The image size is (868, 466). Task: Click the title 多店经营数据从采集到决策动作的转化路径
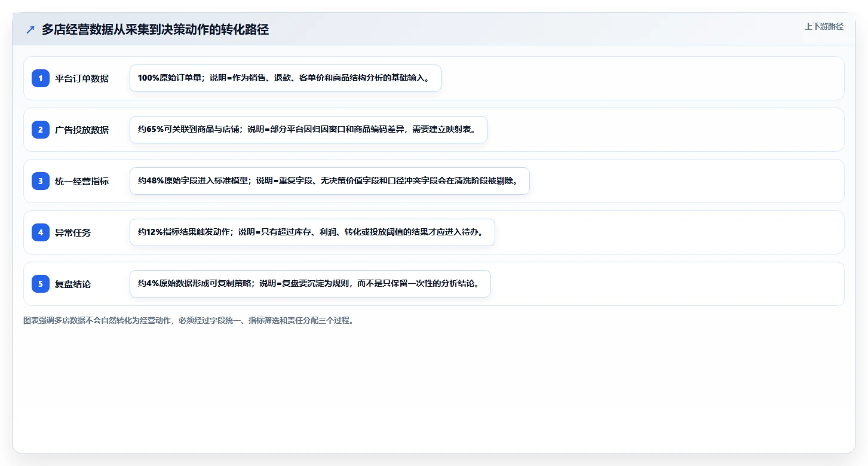click(x=155, y=29)
